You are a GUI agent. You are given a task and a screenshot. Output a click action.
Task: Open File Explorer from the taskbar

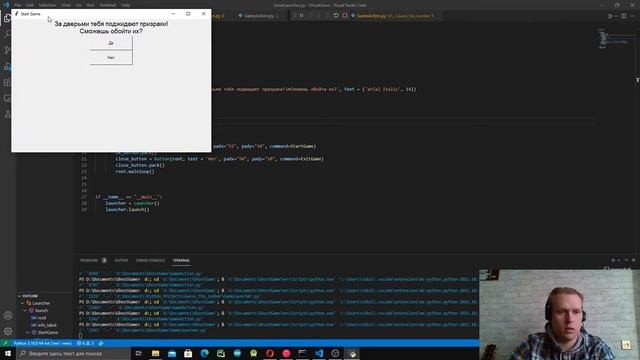click(x=156, y=353)
